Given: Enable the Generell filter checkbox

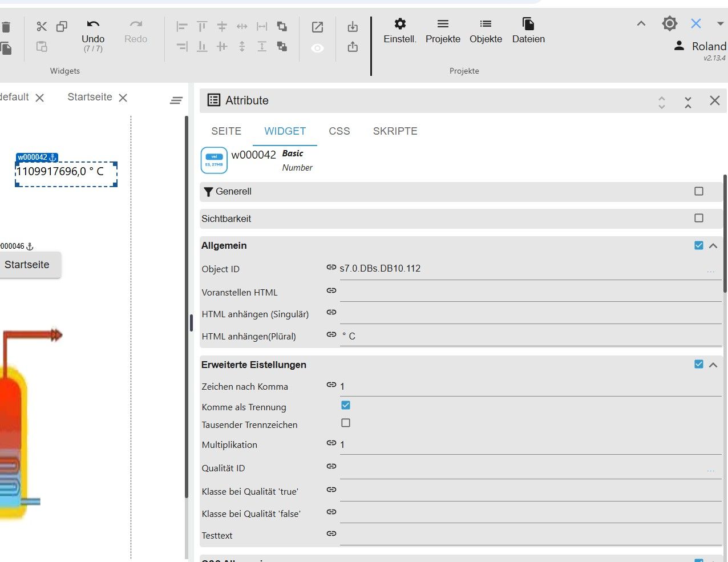Looking at the screenshot, I should [x=699, y=191].
